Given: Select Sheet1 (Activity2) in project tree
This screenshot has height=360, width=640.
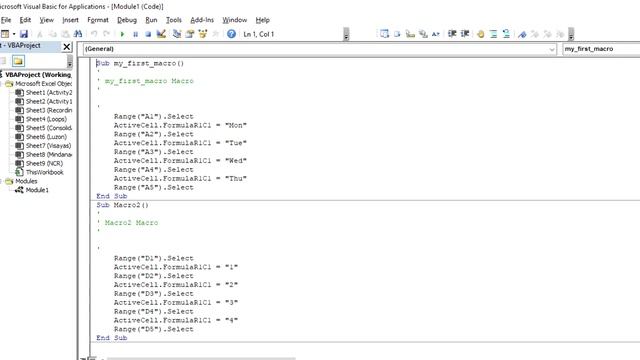Looking at the screenshot, I should 44,93.
